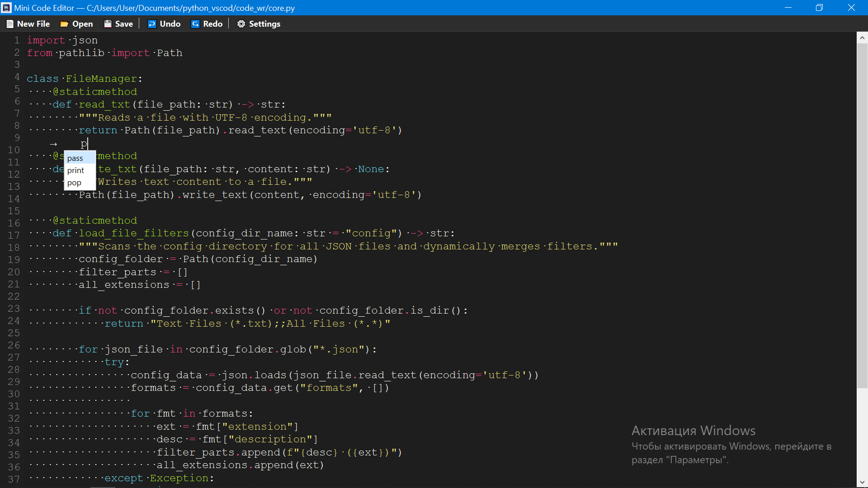Click the vertical scrollbar thumb
868x488 pixels.
pos(862,216)
